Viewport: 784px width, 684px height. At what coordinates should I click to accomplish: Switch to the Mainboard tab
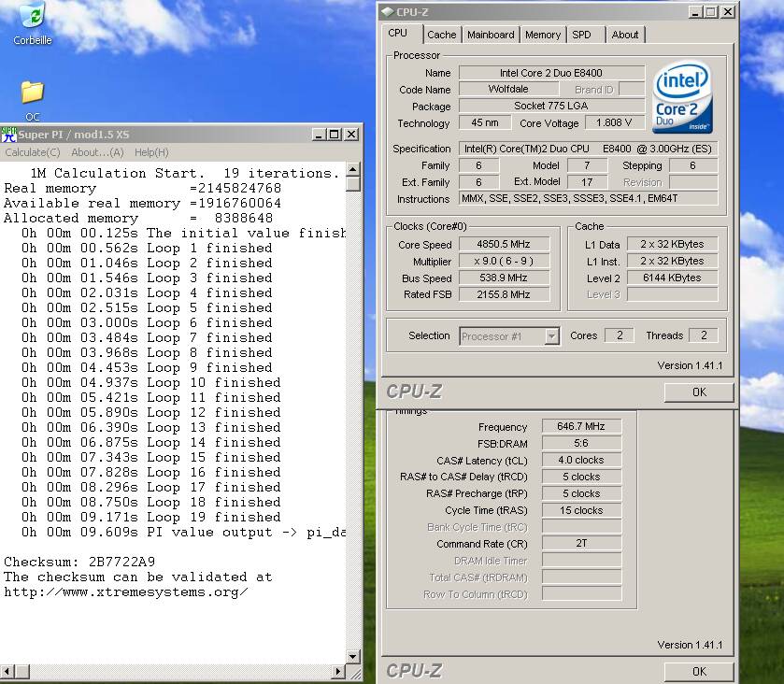click(491, 35)
